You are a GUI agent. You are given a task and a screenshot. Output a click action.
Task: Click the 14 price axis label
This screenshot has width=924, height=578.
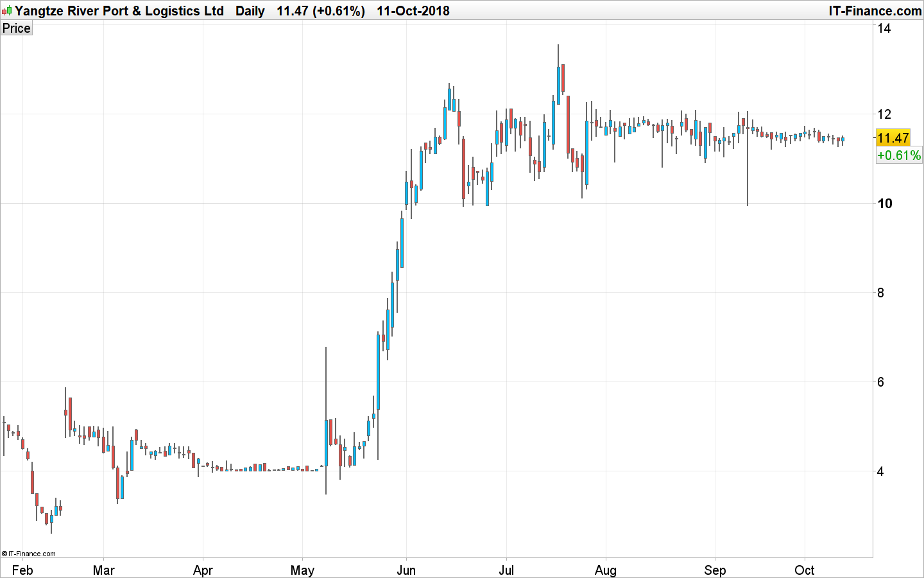tap(884, 28)
